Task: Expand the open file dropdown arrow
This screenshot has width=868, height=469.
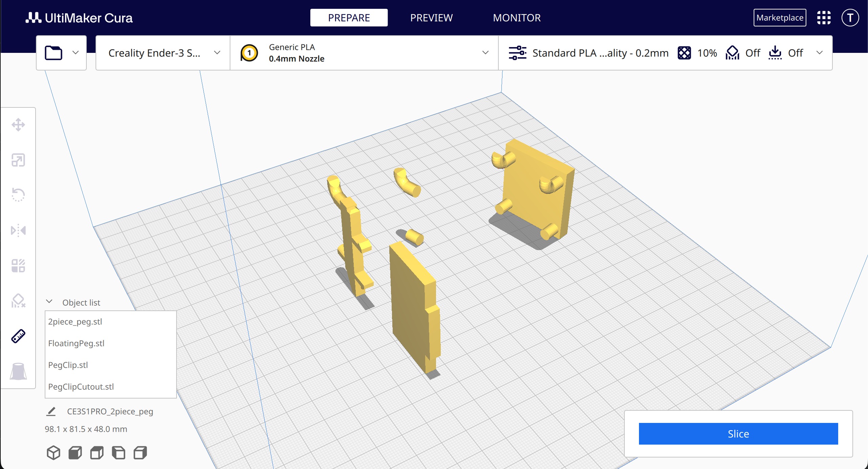Action: [x=76, y=53]
